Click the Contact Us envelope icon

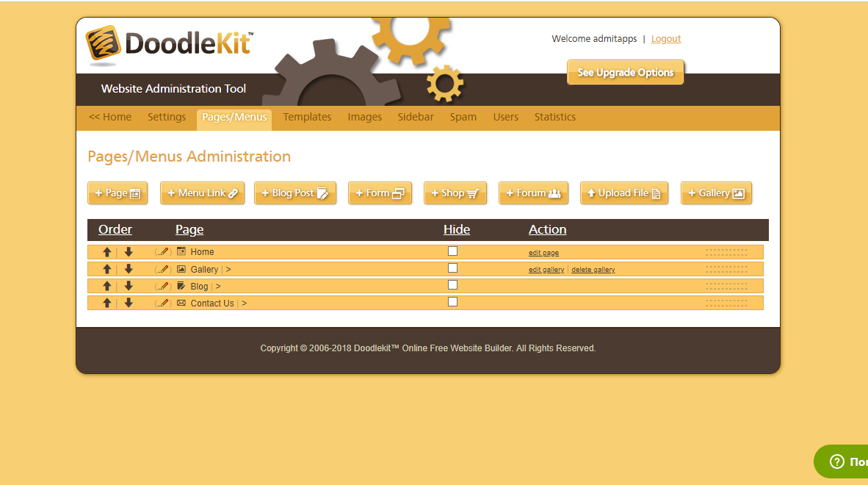pos(181,303)
